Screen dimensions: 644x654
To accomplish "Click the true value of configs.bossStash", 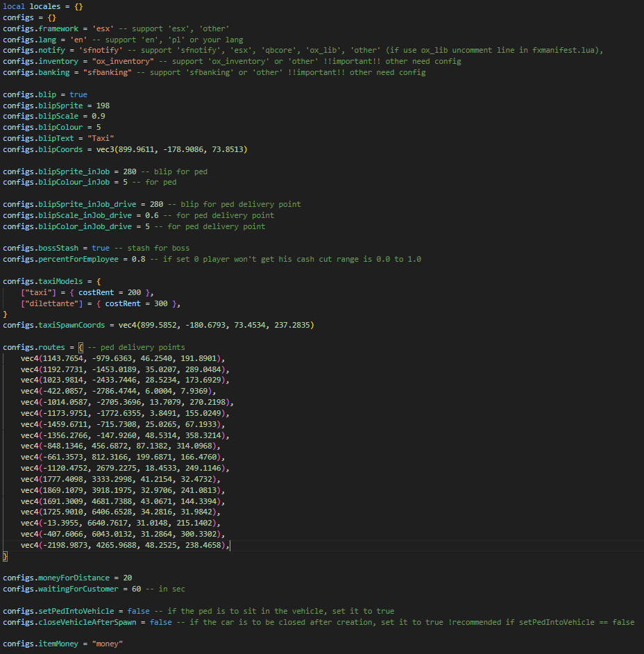I will [x=101, y=248].
